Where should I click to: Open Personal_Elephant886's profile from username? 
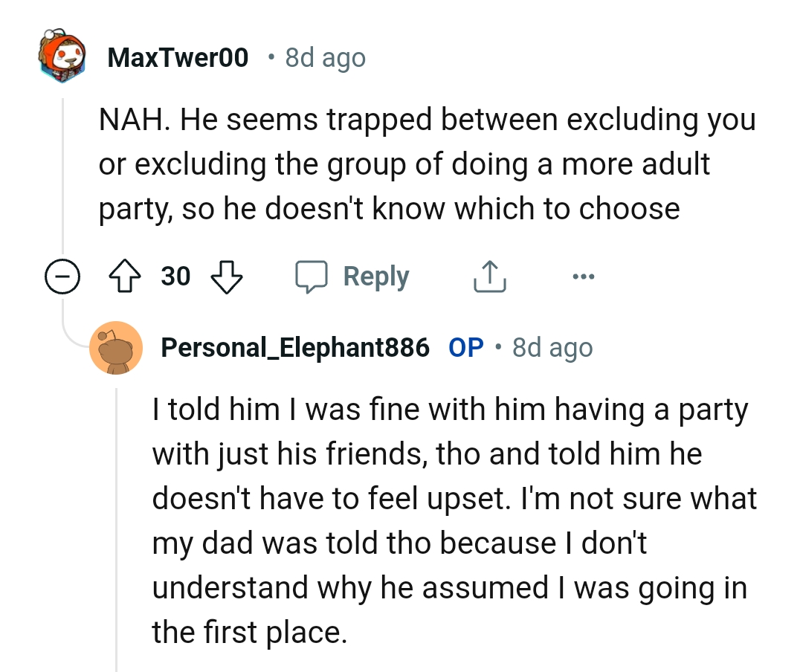click(295, 347)
